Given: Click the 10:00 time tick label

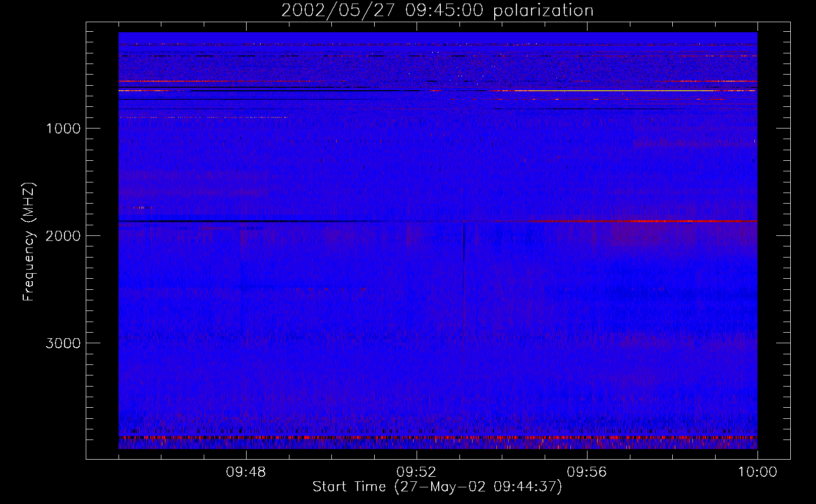Looking at the screenshot, I should click(757, 472).
